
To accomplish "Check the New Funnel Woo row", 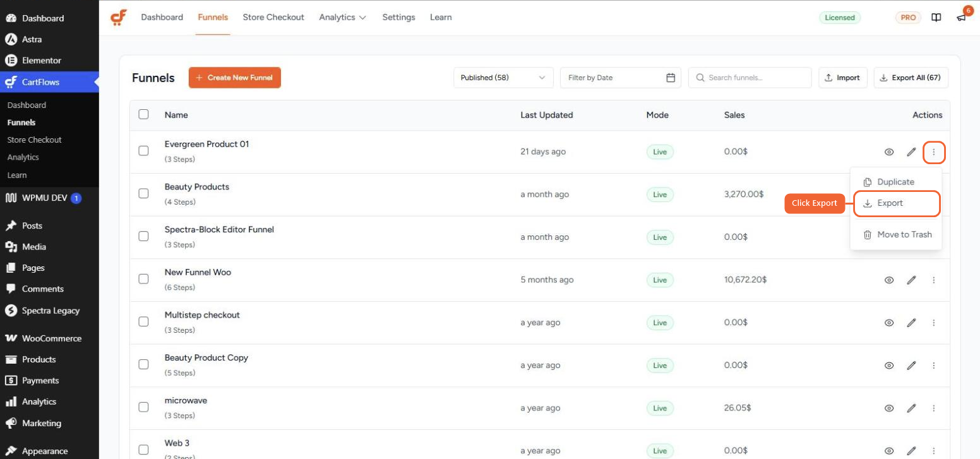I will click(143, 278).
